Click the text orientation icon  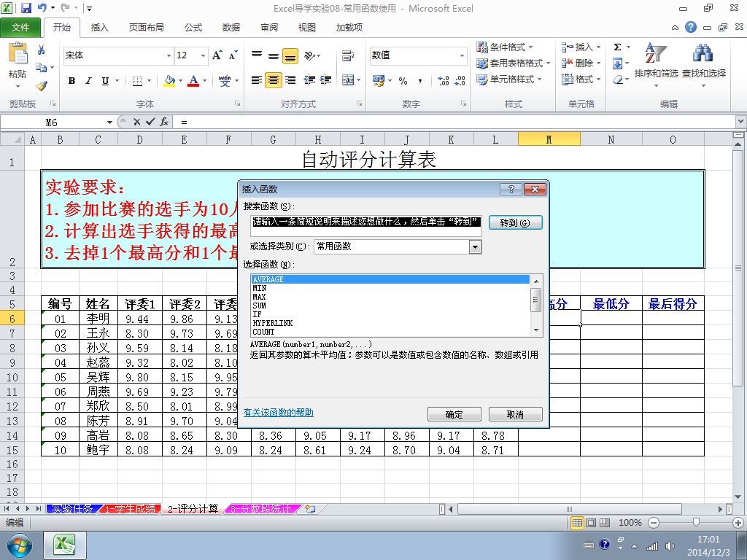(310, 55)
